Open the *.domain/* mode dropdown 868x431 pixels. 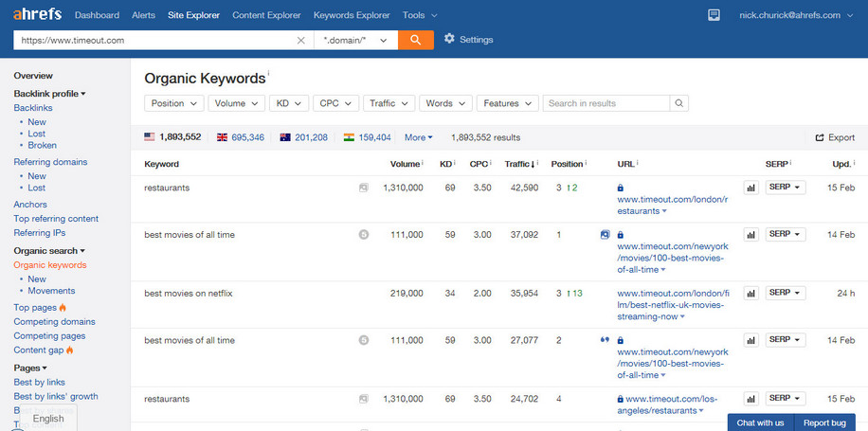(356, 40)
